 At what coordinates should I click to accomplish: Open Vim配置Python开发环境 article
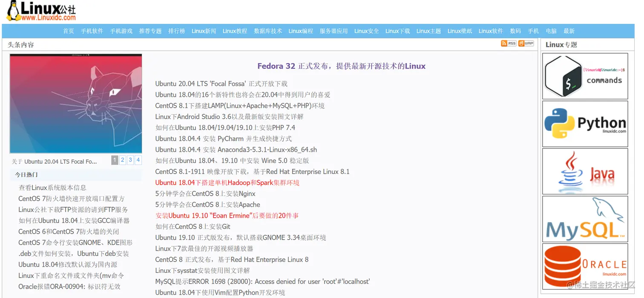point(220,293)
